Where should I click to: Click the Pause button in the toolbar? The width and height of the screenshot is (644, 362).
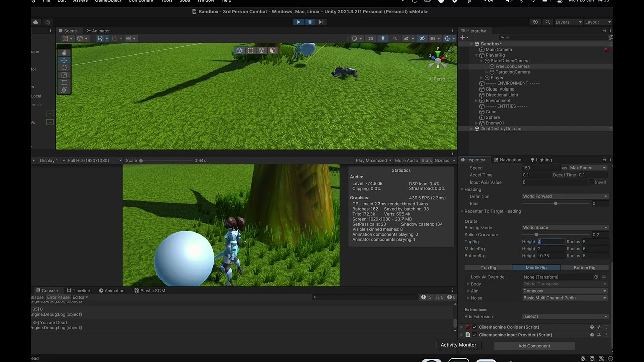pos(310,22)
